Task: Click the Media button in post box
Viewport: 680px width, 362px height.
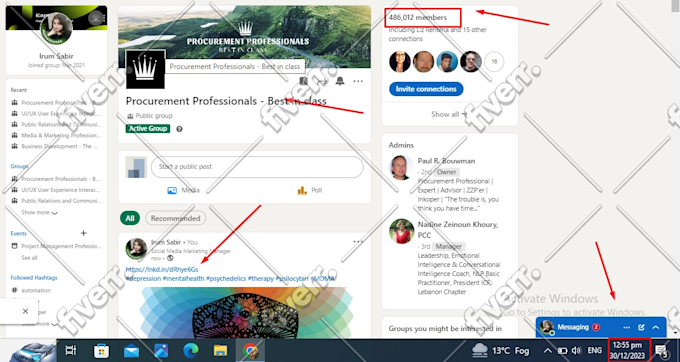Action: (183, 190)
